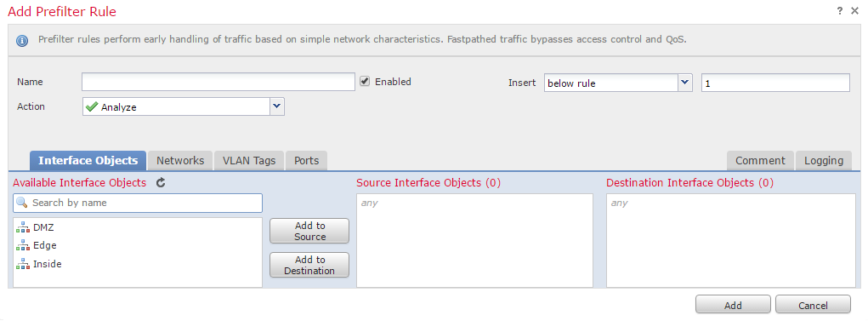
Task: Click the Search by name field
Action: pyautogui.click(x=138, y=203)
